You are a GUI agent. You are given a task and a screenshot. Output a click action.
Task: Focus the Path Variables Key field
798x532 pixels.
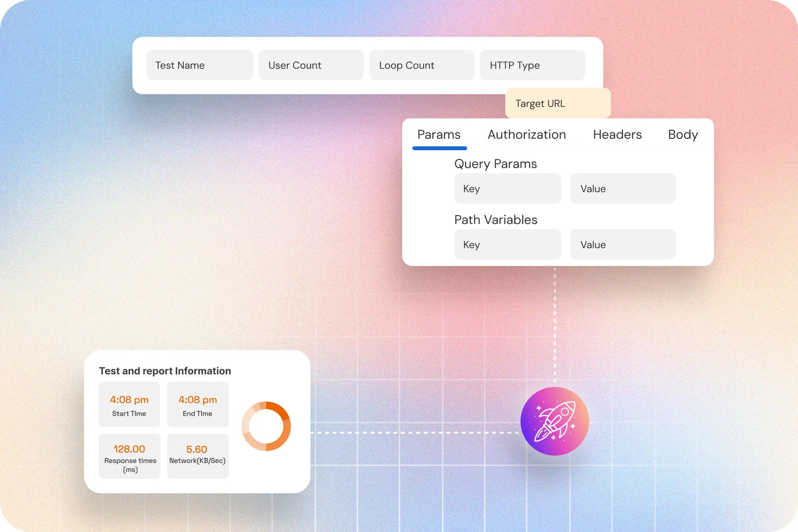(x=507, y=245)
